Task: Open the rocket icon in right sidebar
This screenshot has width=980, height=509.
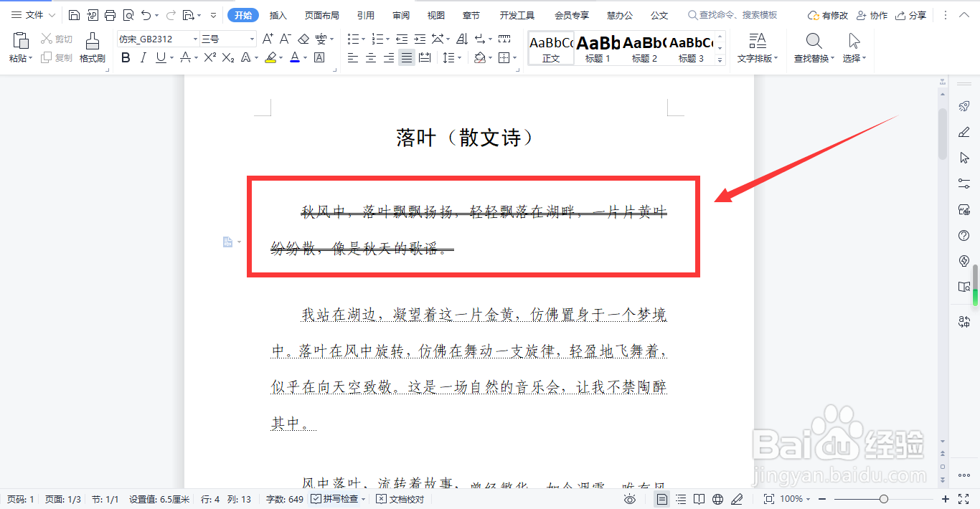Action: point(964,106)
